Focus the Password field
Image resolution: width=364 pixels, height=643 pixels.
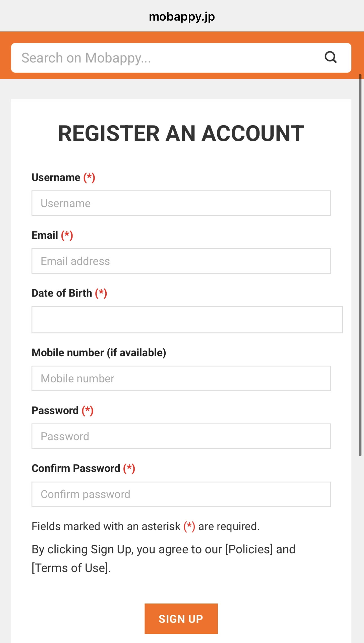tap(181, 436)
